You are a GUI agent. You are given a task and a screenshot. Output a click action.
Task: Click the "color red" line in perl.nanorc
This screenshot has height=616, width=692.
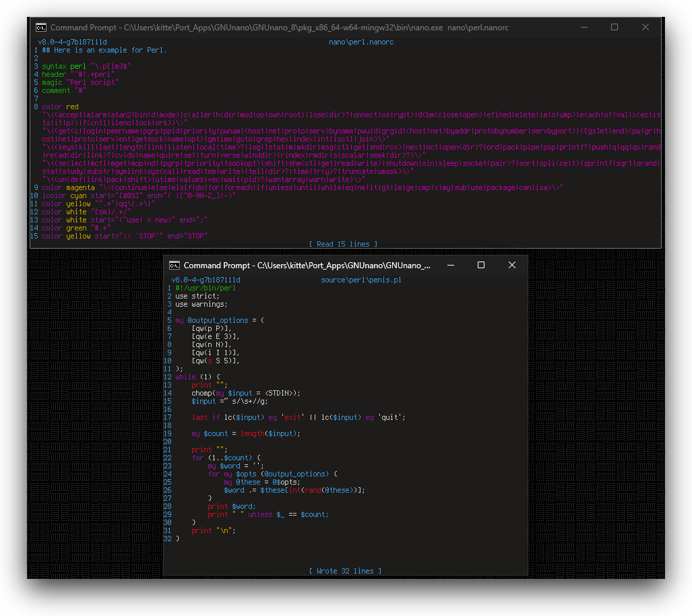60,107
